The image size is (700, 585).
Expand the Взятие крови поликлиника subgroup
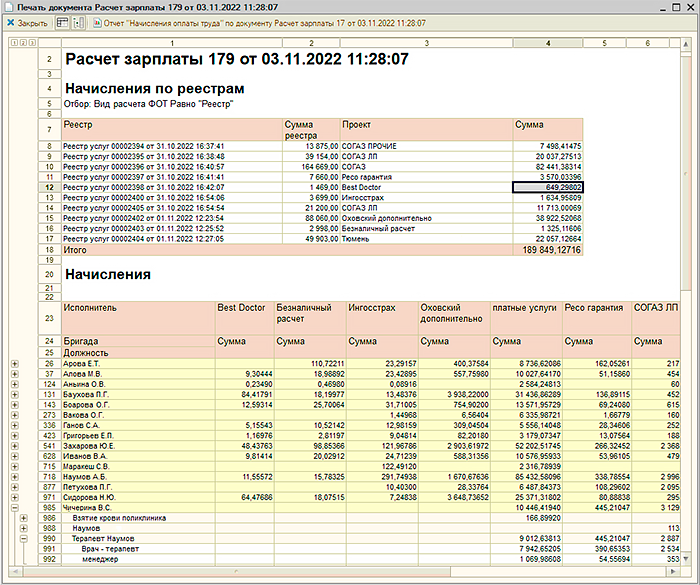22,518
